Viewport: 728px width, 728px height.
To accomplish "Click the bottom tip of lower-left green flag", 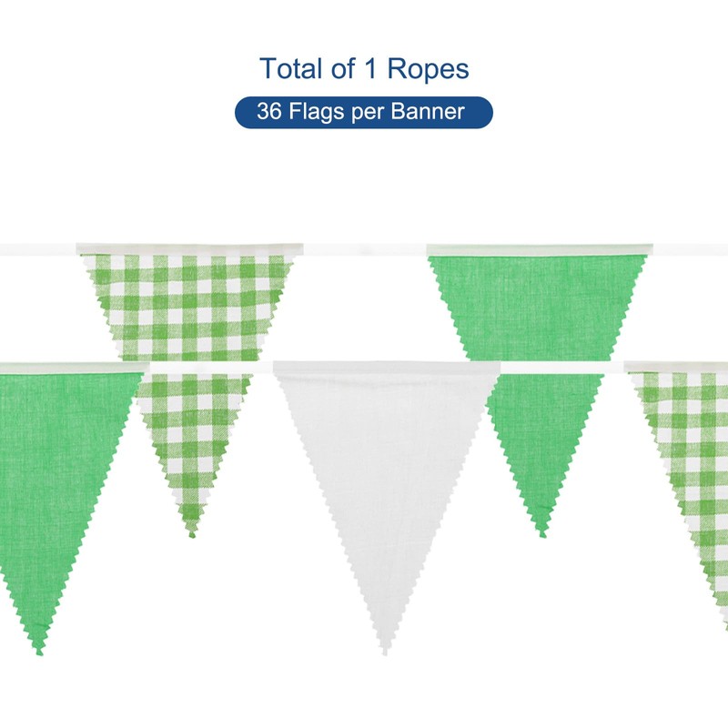I will (39, 648).
